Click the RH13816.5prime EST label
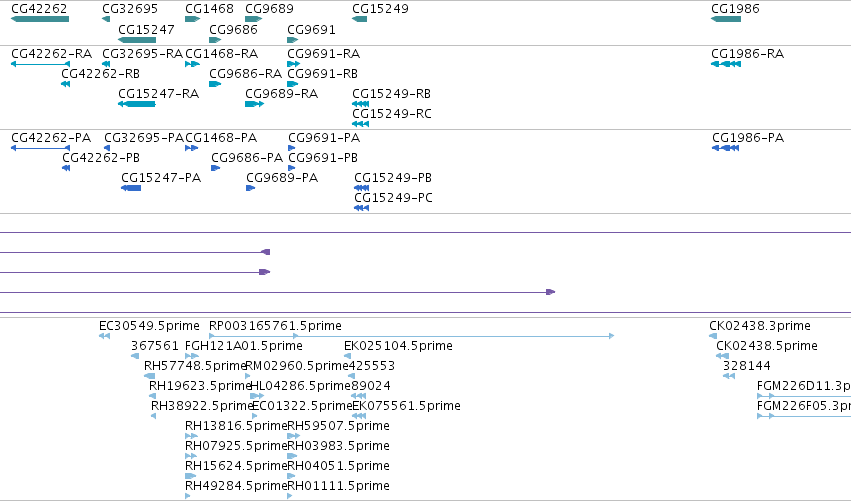Image resolution: width=851 pixels, height=501 pixels. [236, 427]
